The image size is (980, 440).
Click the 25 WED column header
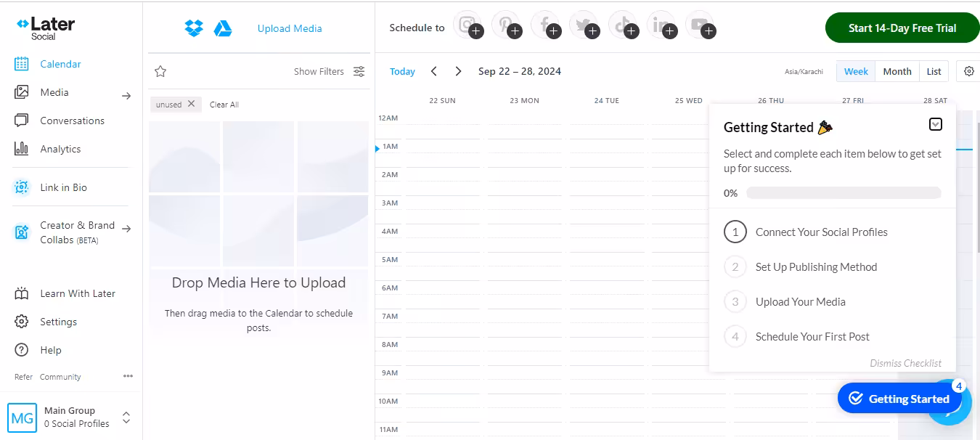tap(689, 100)
